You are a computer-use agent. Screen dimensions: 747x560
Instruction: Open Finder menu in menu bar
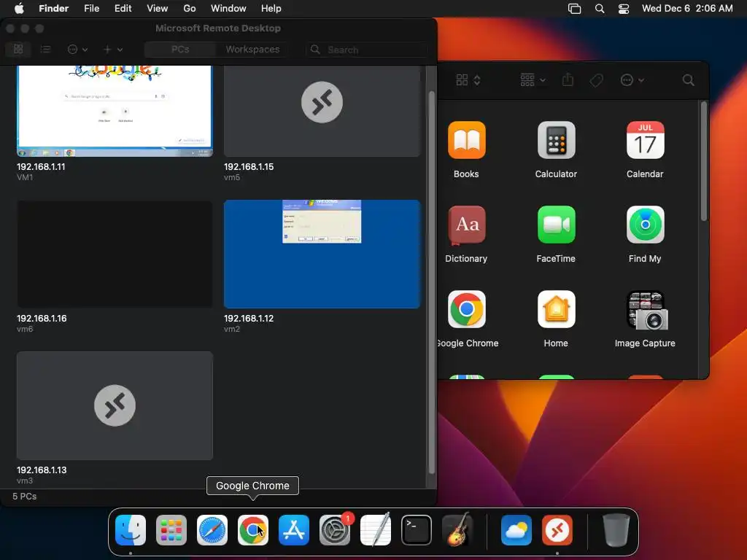pyautogui.click(x=53, y=8)
